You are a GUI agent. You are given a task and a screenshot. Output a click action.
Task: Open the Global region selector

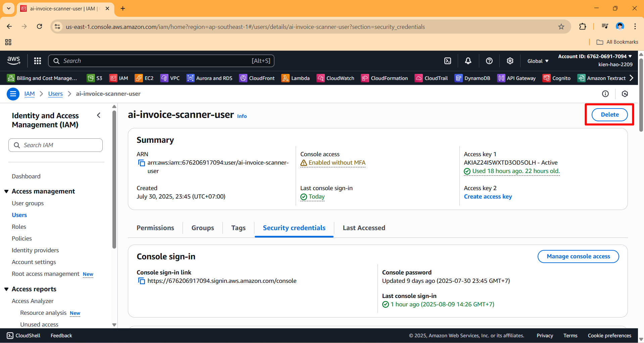tap(537, 61)
